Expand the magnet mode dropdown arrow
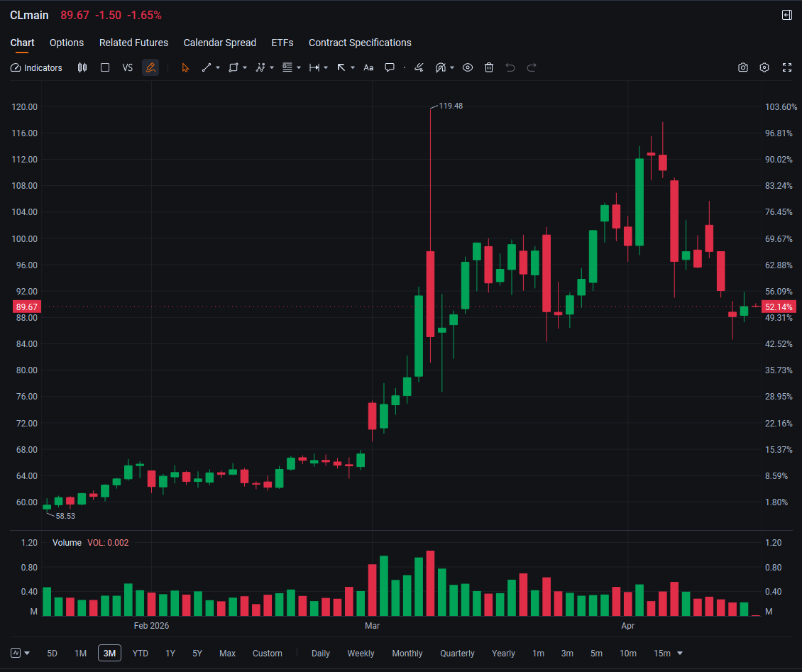The image size is (802, 672). coord(452,67)
